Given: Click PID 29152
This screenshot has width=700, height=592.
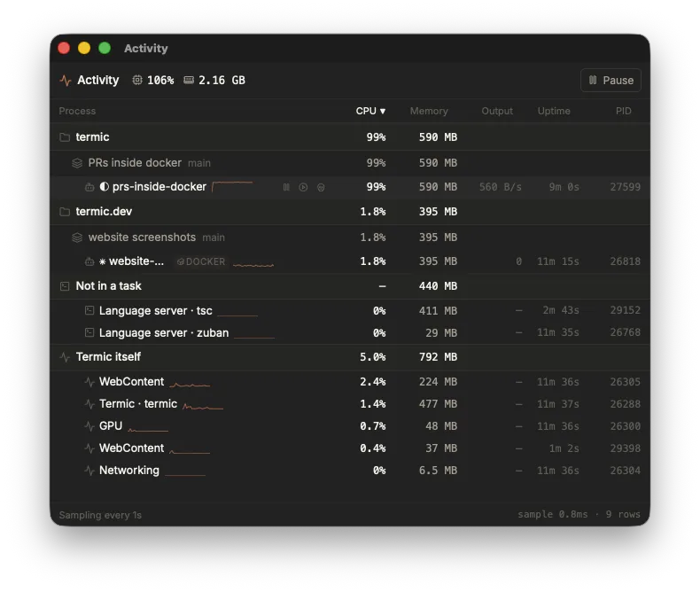Looking at the screenshot, I should pos(625,310).
